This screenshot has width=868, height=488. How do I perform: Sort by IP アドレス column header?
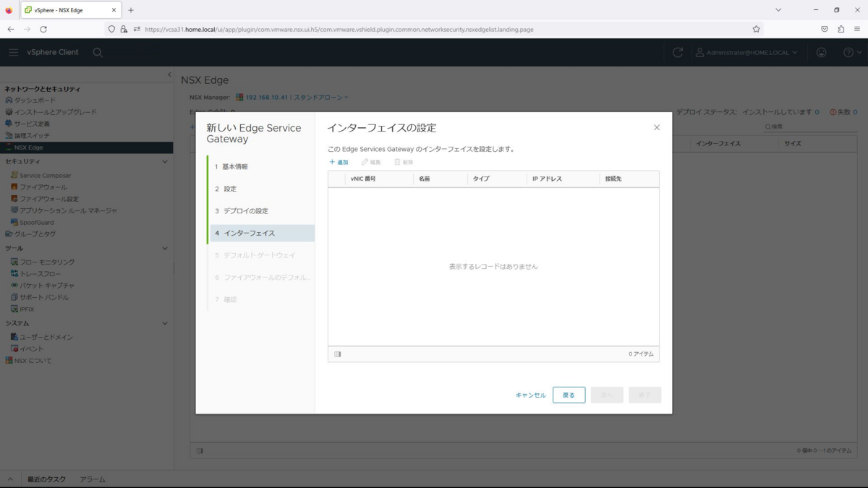tap(547, 179)
